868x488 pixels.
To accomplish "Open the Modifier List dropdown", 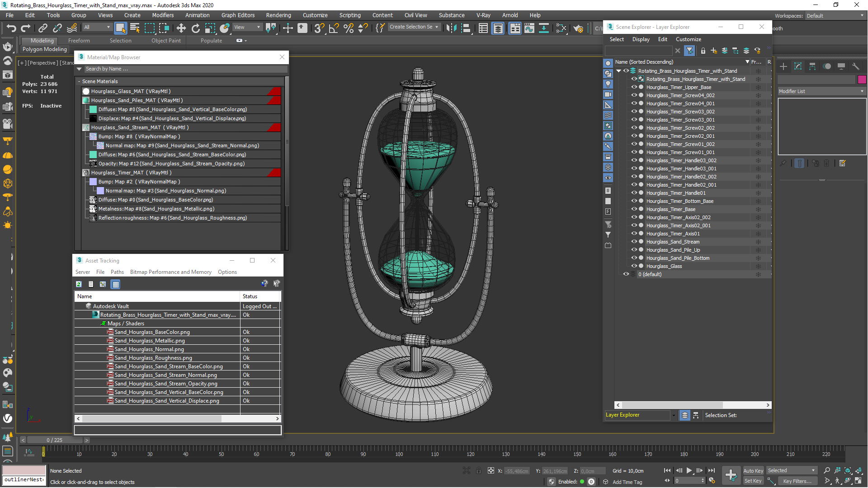I will [821, 91].
